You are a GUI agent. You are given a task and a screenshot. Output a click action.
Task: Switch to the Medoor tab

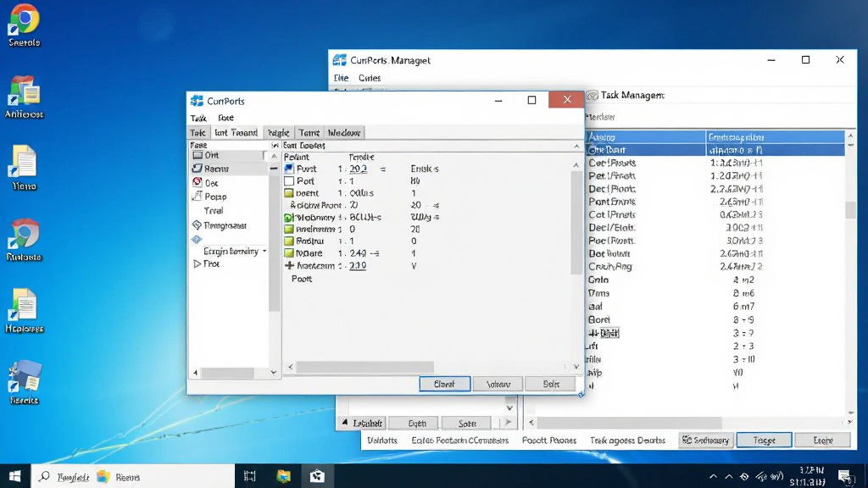pos(344,133)
